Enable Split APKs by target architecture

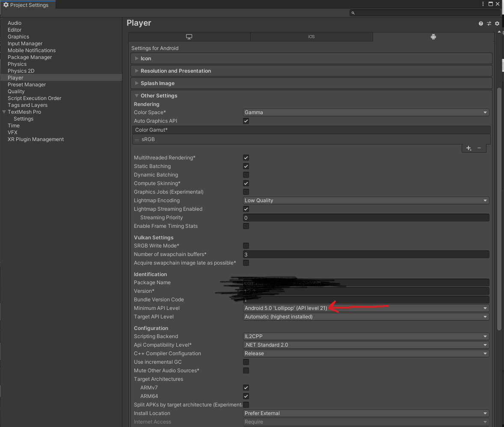coord(246,405)
